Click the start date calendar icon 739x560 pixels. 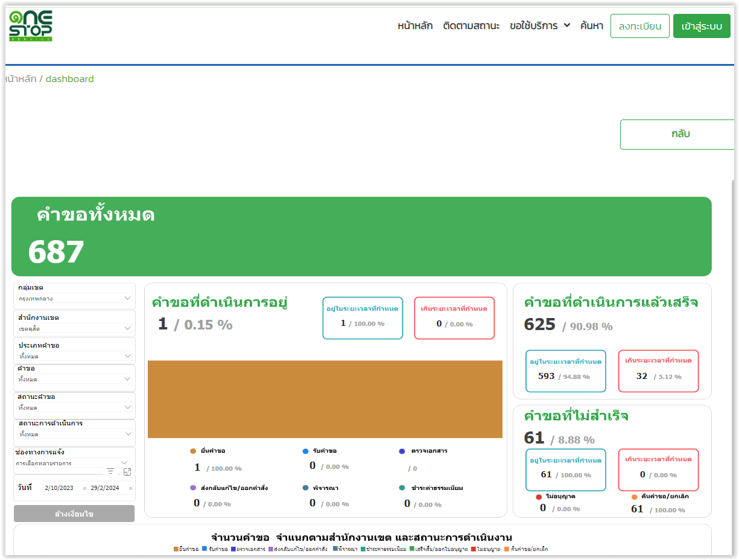click(x=84, y=488)
